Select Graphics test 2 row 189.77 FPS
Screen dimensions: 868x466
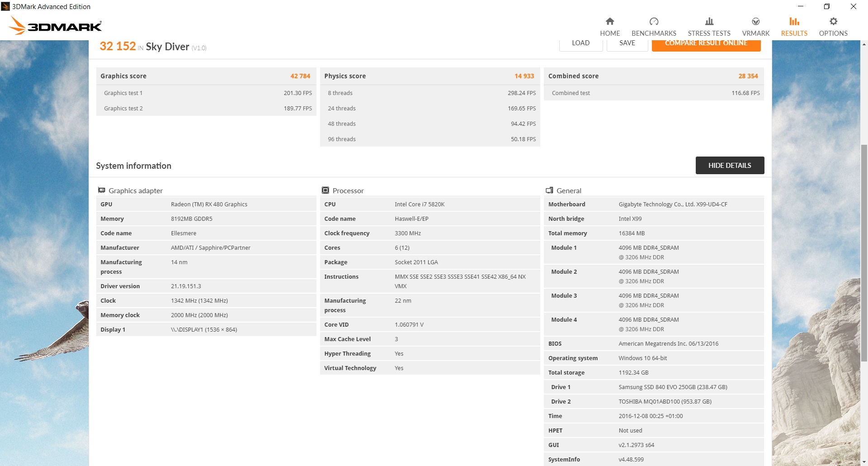pos(206,108)
